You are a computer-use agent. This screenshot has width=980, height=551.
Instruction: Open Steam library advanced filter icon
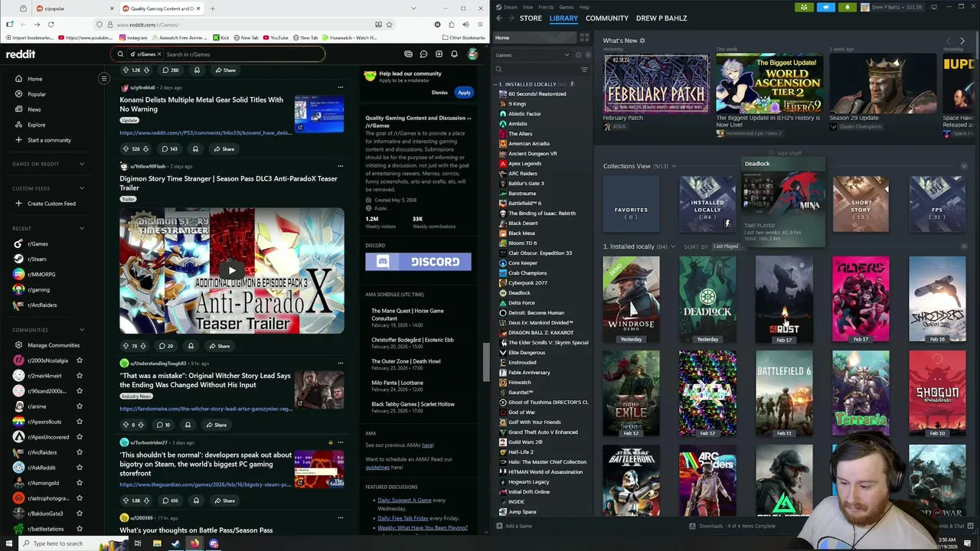point(584,70)
